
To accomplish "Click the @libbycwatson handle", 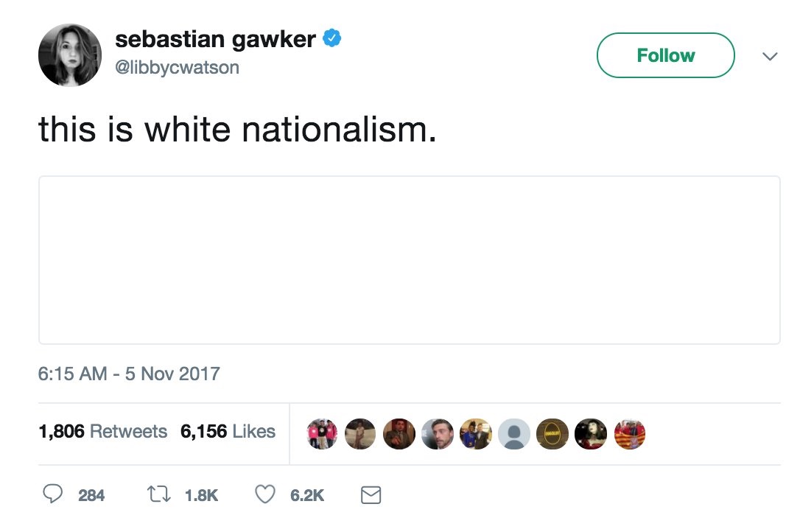I will [177, 68].
